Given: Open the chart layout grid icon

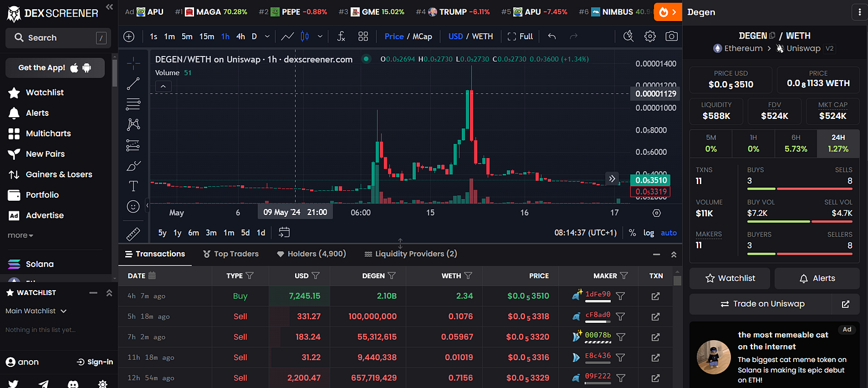Looking at the screenshot, I should coord(363,37).
